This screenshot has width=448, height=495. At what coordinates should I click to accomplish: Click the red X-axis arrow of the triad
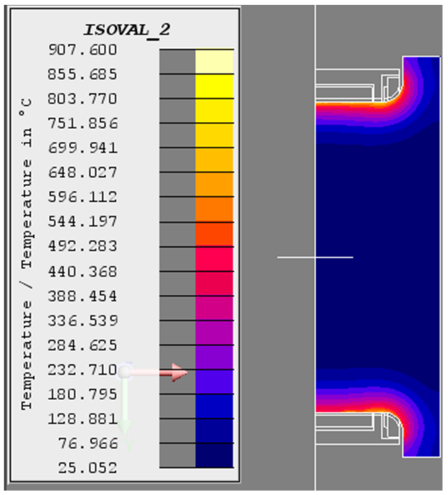pos(179,373)
